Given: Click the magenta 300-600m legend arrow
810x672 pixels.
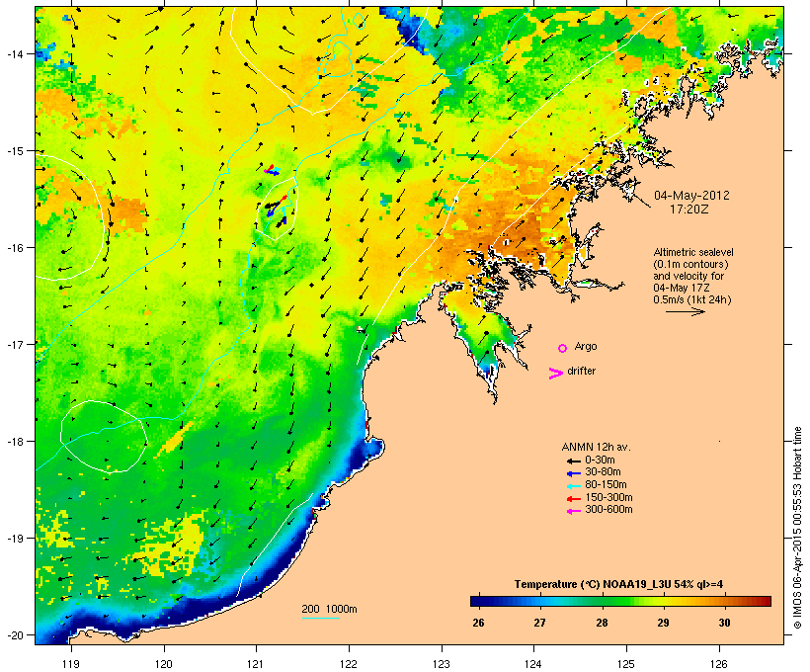Looking at the screenshot, I should point(573,511).
